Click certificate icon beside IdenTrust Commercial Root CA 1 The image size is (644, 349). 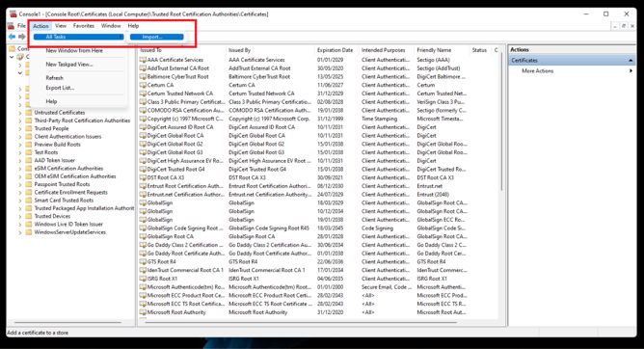click(x=143, y=270)
